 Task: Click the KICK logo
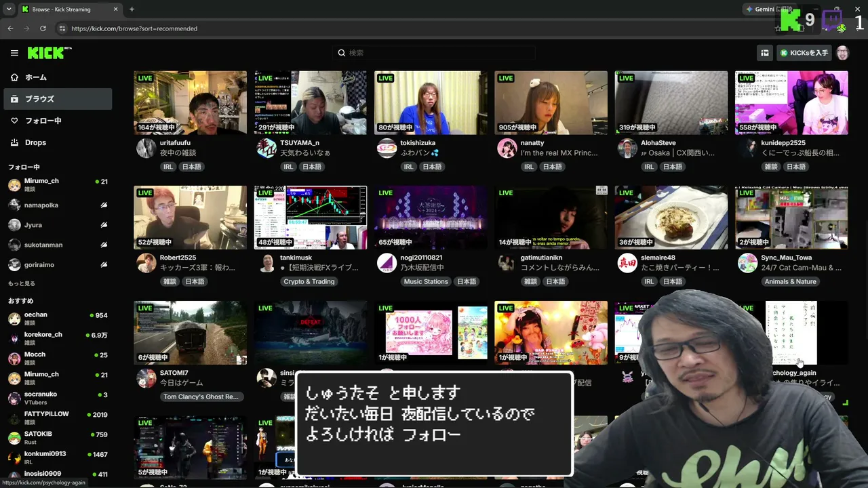pyautogui.click(x=50, y=53)
